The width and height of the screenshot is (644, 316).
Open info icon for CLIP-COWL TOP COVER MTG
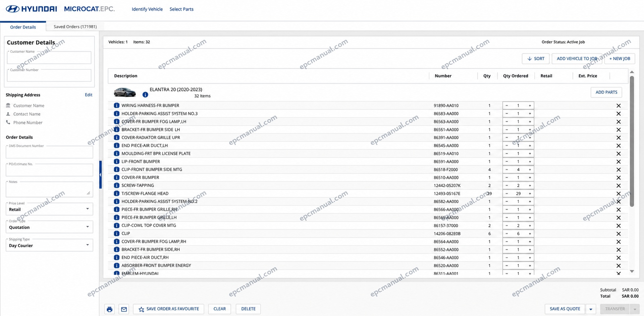tap(116, 225)
